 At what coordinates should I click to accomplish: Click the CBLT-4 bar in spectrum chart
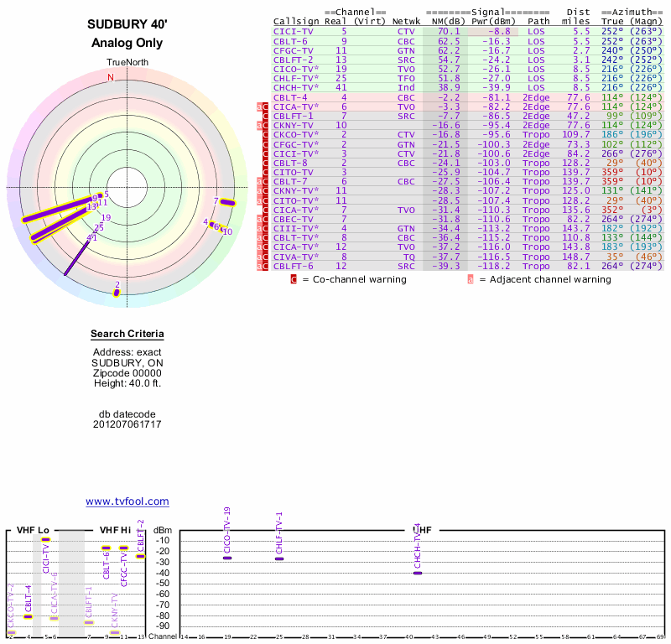click(29, 616)
